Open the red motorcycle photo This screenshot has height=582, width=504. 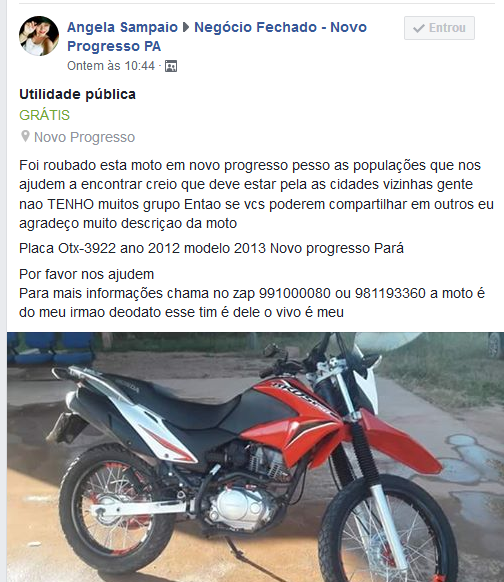[255, 457]
